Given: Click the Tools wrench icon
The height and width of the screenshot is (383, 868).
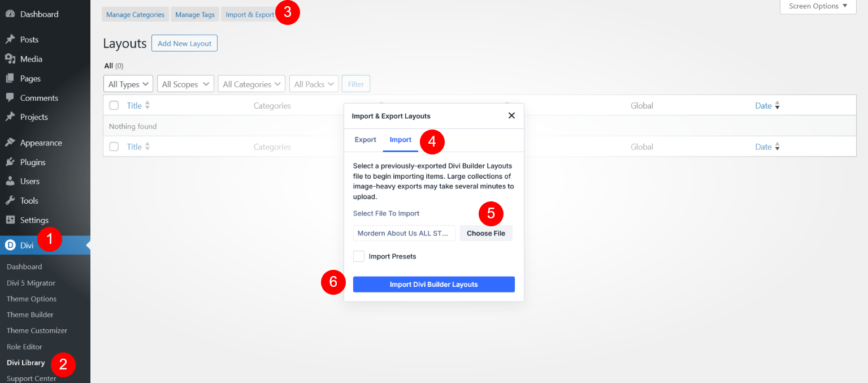Looking at the screenshot, I should click(10, 200).
